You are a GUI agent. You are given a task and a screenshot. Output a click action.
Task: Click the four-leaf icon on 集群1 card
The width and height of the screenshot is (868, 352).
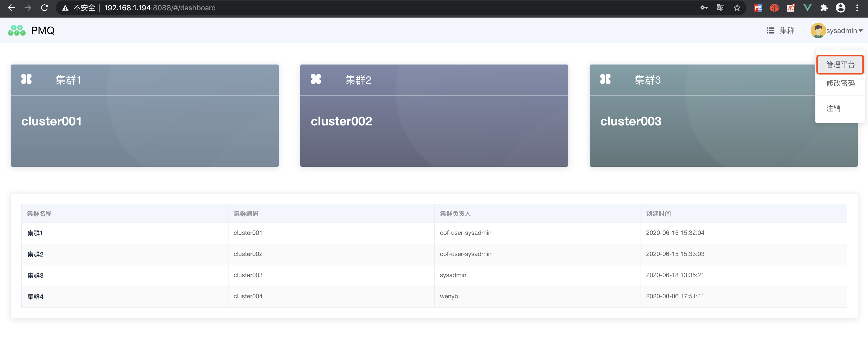(x=26, y=79)
